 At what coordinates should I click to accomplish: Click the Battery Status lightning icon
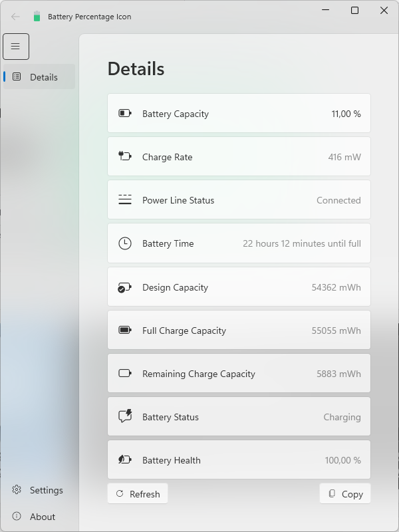pyautogui.click(x=125, y=416)
